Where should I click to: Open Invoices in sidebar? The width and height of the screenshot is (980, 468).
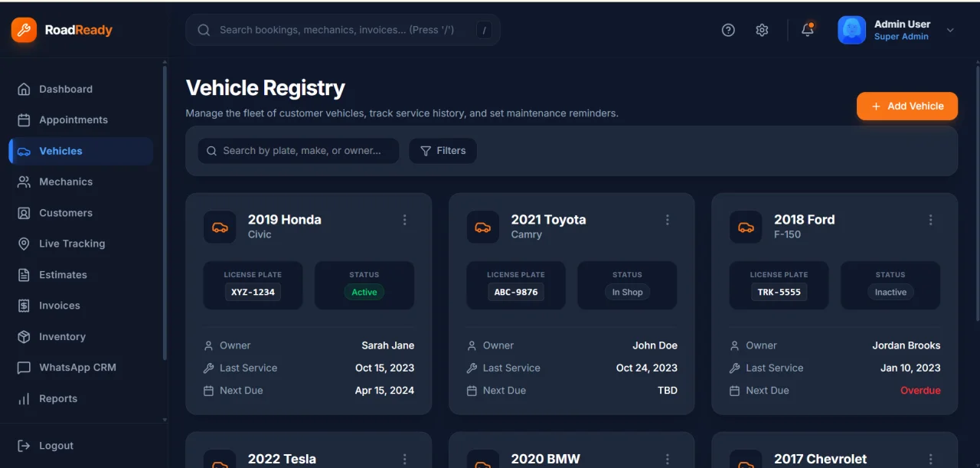[81, 306]
